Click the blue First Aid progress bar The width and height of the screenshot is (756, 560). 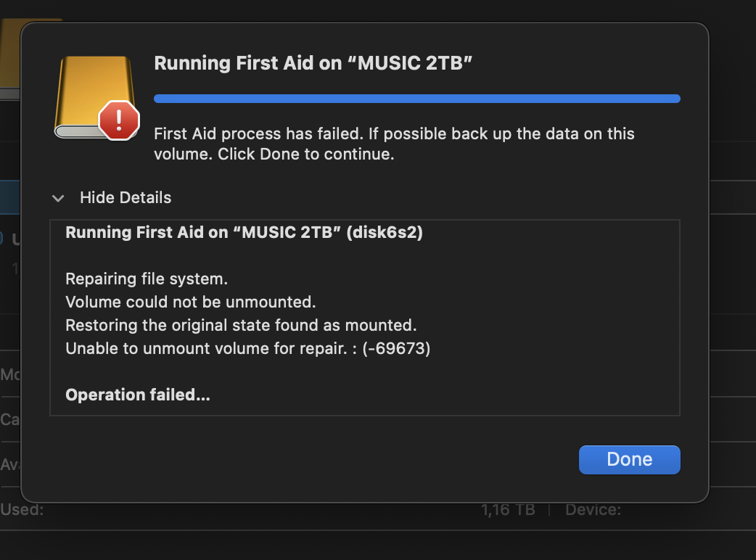click(416, 99)
